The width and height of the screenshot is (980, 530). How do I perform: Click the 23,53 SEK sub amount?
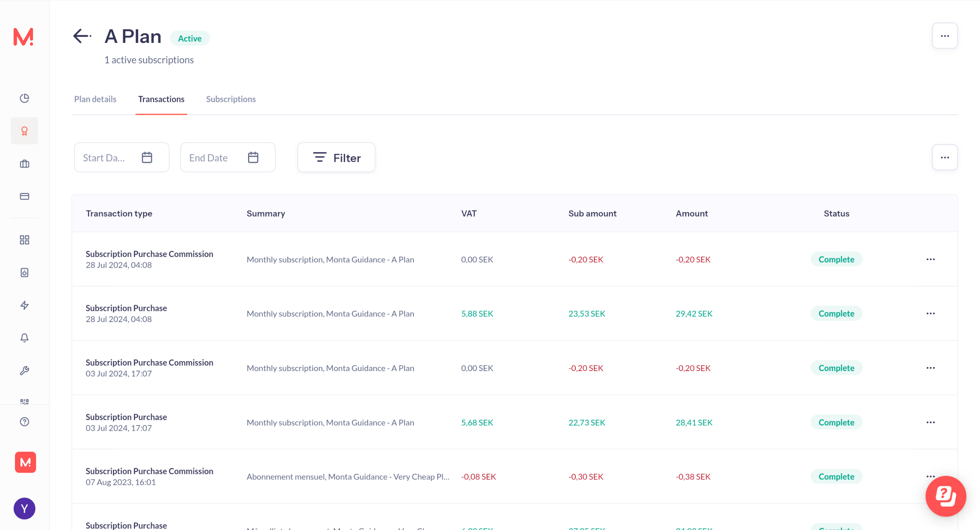pyautogui.click(x=587, y=314)
